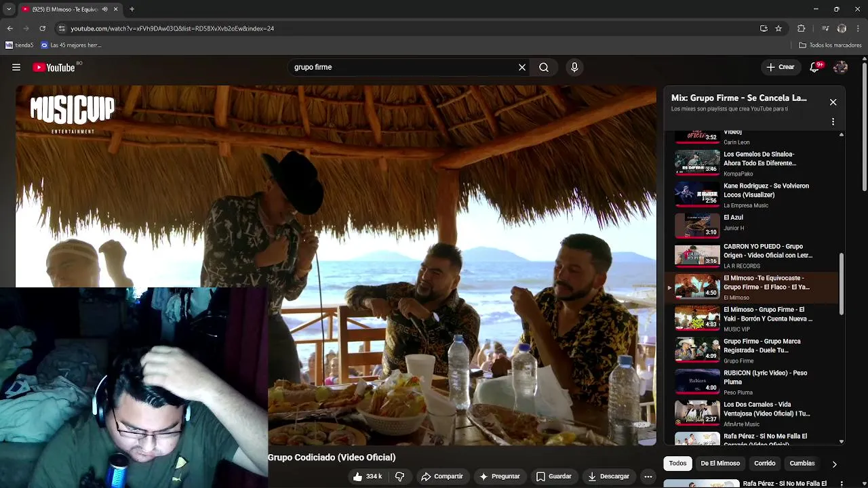Open more video actions ellipsis
Image resolution: width=868 pixels, height=488 pixels.
coord(648,476)
